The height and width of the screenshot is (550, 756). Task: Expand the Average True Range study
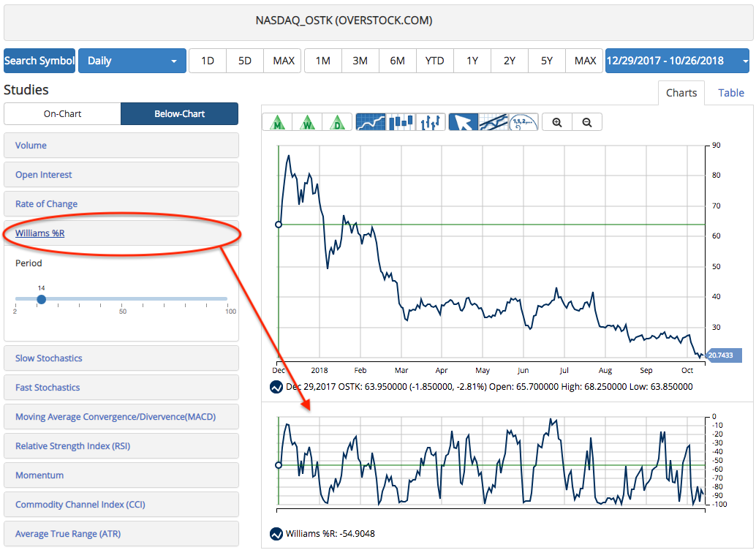[121, 534]
